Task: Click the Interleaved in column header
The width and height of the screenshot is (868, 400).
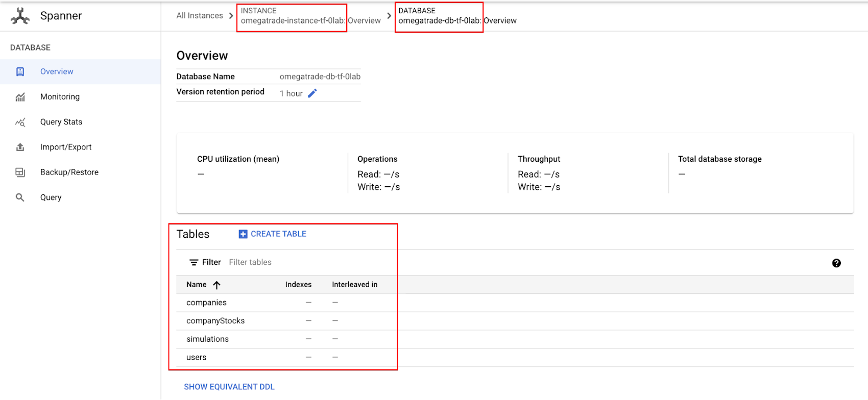Action: tap(355, 285)
